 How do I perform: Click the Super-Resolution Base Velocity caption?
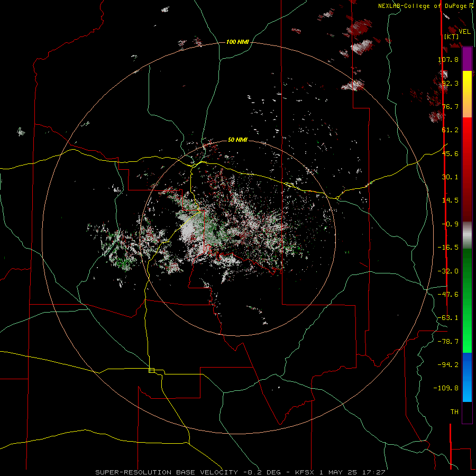(x=240, y=472)
